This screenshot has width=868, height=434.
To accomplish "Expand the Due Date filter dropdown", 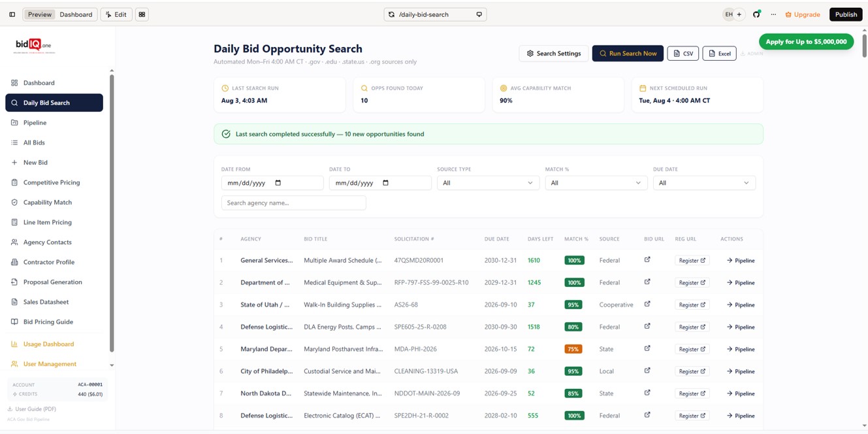I will tap(704, 183).
